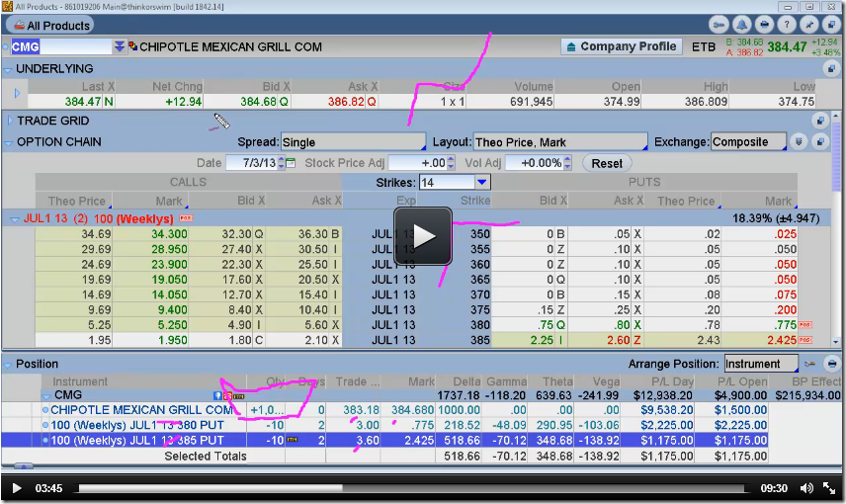This screenshot has width=846, height=504.
Task: Click the BP Effect value $215,934.00
Action: pyautogui.click(x=807, y=395)
